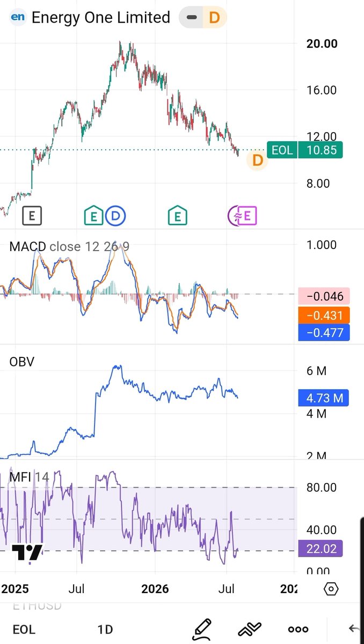Open the indicators icon in bottom toolbar

250,629
